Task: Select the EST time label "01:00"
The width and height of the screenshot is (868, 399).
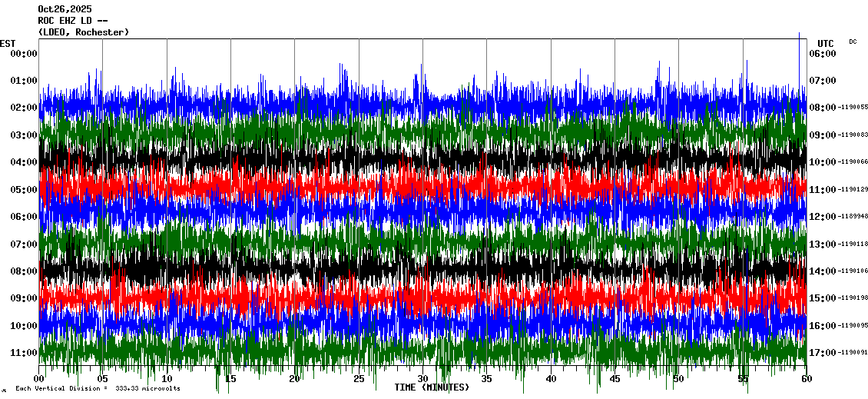Action: click(24, 81)
